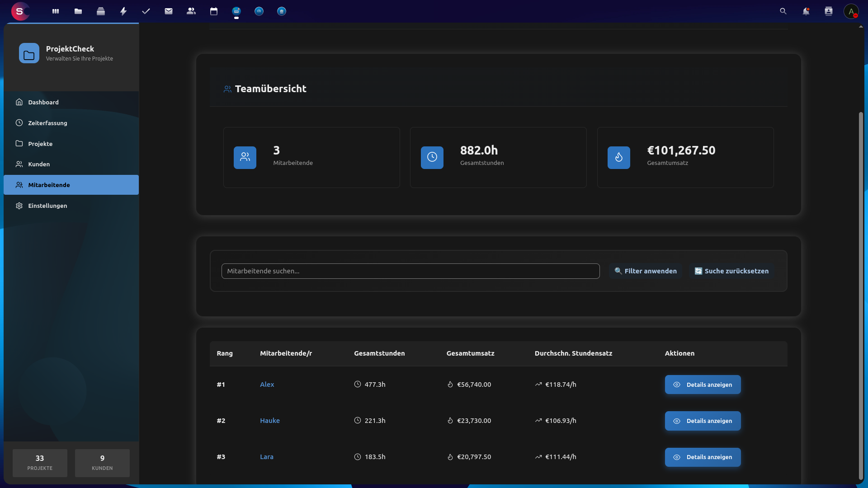
Task: Open the Einstellungen section
Action: tap(47, 206)
